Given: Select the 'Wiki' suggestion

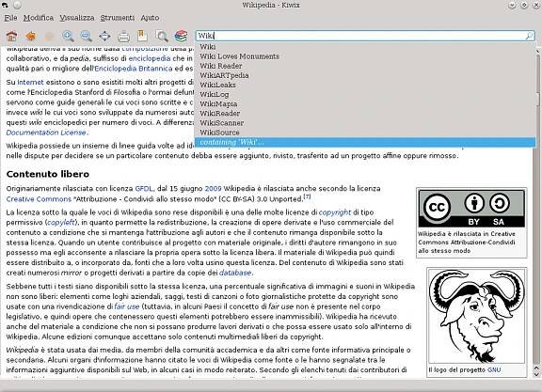Looking at the screenshot, I should pyautogui.click(x=365, y=47).
